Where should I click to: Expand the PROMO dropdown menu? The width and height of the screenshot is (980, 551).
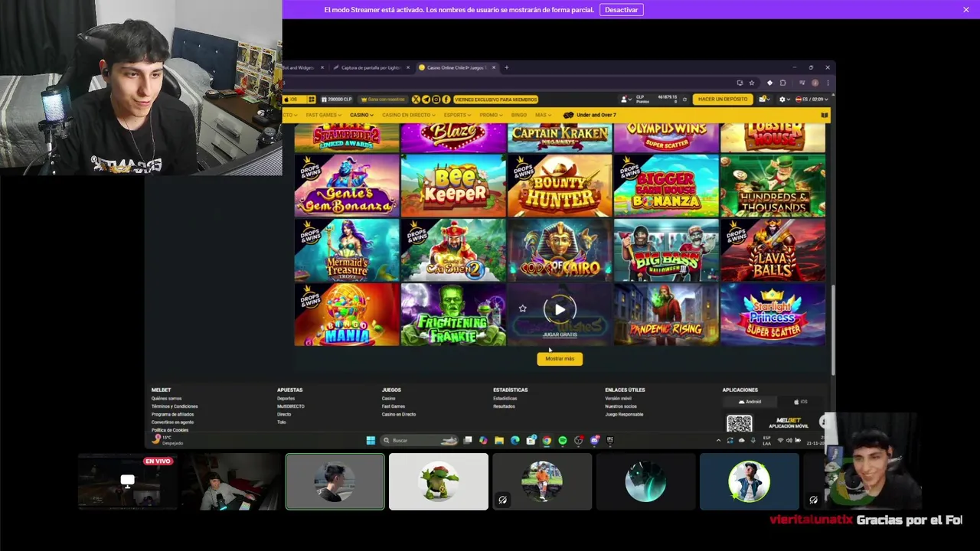[x=491, y=116]
